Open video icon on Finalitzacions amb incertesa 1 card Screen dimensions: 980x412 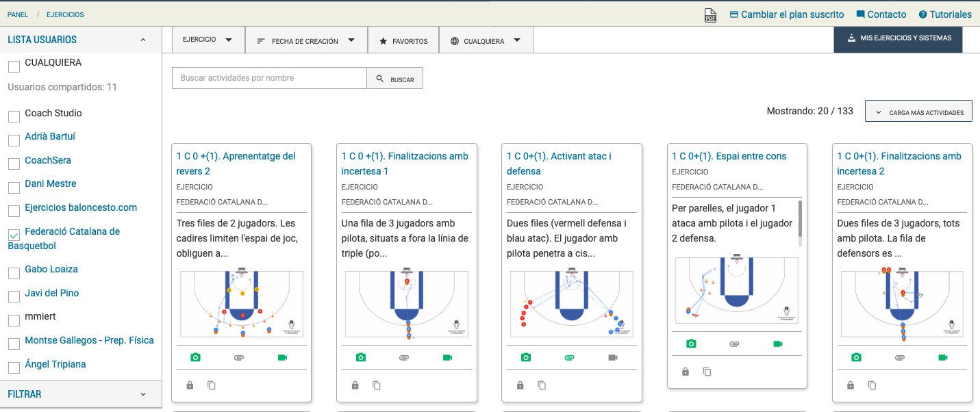pos(448,357)
